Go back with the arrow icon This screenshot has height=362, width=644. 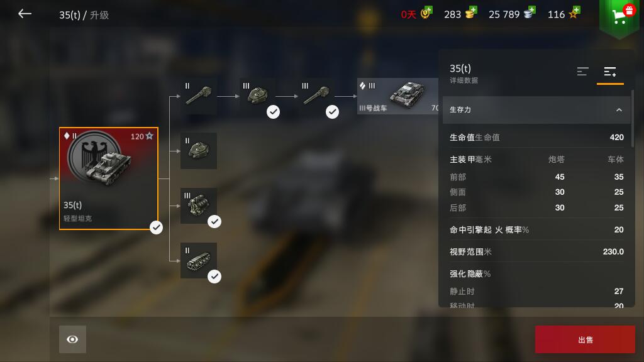click(25, 14)
